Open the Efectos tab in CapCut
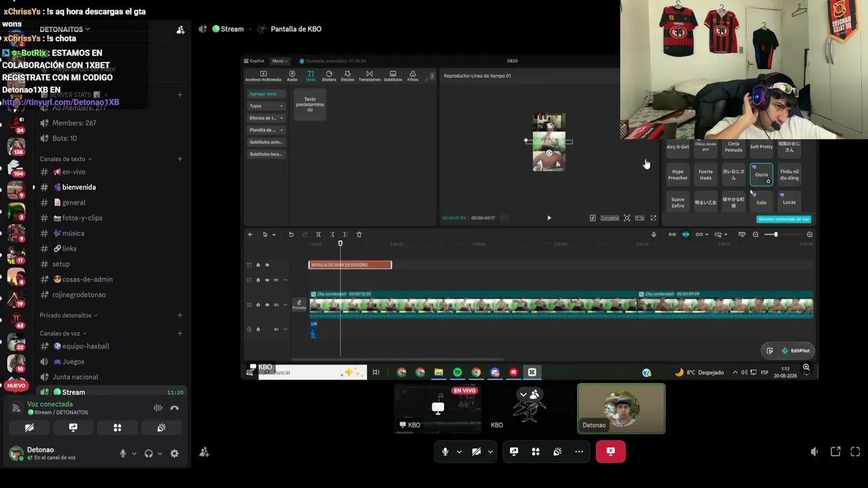This screenshot has width=868, height=488. (x=347, y=76)
